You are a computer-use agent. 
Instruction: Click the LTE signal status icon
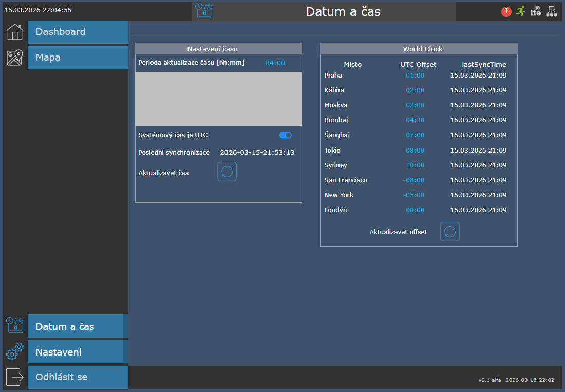point(536,11)
